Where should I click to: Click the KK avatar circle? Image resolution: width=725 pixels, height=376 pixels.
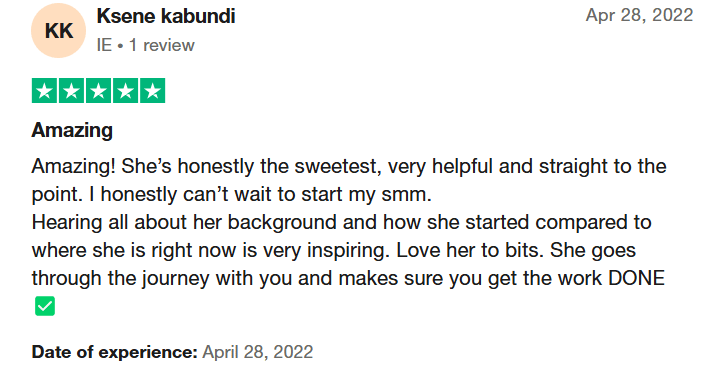click(x=58, y=31)
